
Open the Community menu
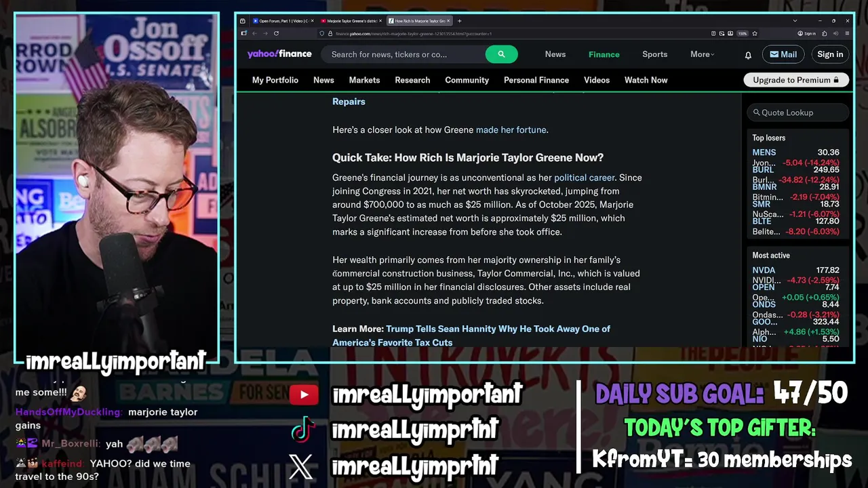coord(467,80)
